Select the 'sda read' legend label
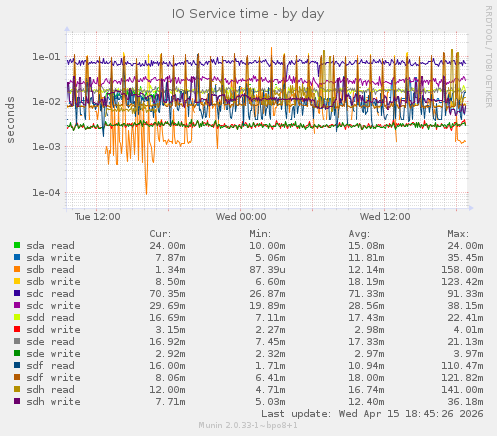 (x=50, y=246)
